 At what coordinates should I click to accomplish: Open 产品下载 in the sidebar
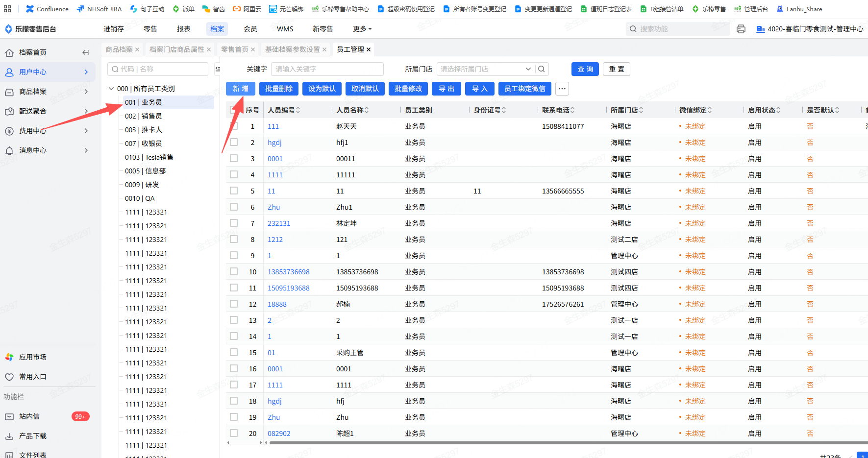point(33,436)
